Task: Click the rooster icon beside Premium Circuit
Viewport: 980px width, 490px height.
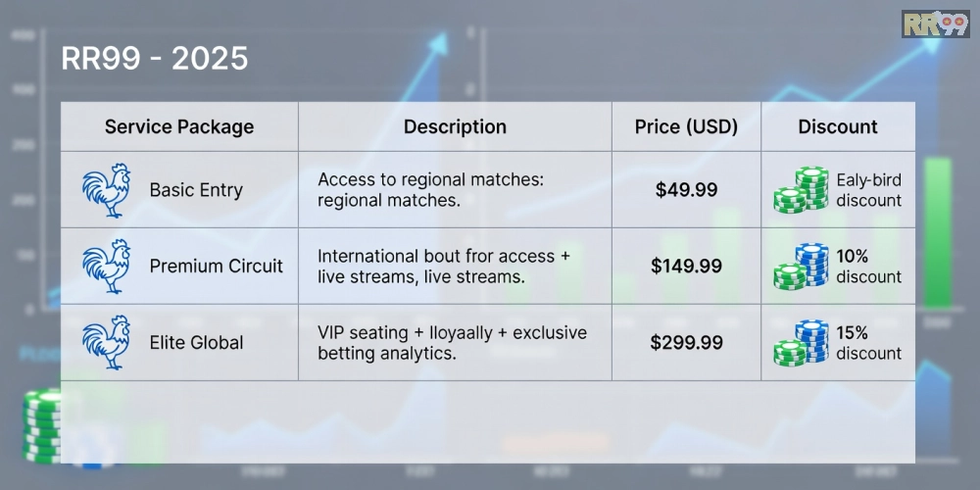Action: point(106,266)
